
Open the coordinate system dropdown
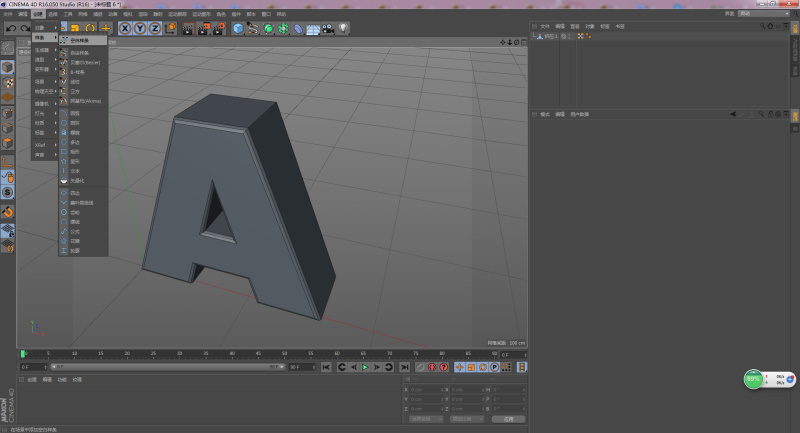[x=425, y=419]
